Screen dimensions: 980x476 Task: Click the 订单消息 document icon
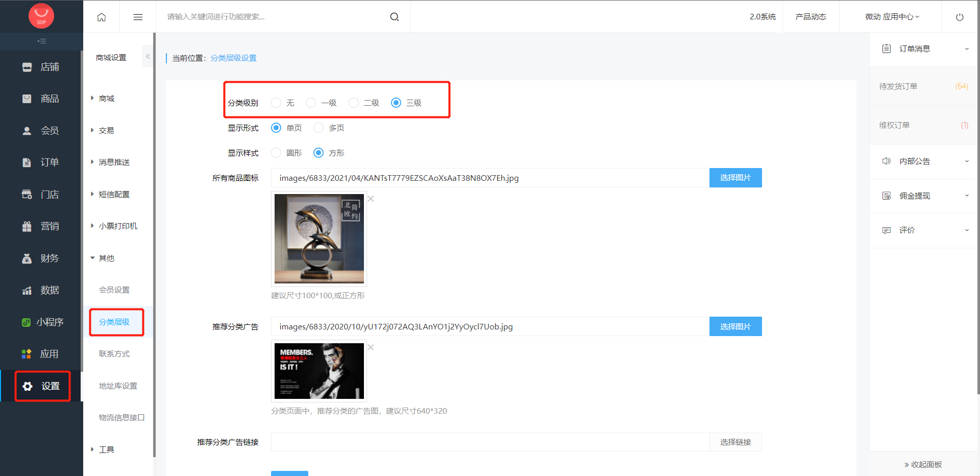click(887, 49)
